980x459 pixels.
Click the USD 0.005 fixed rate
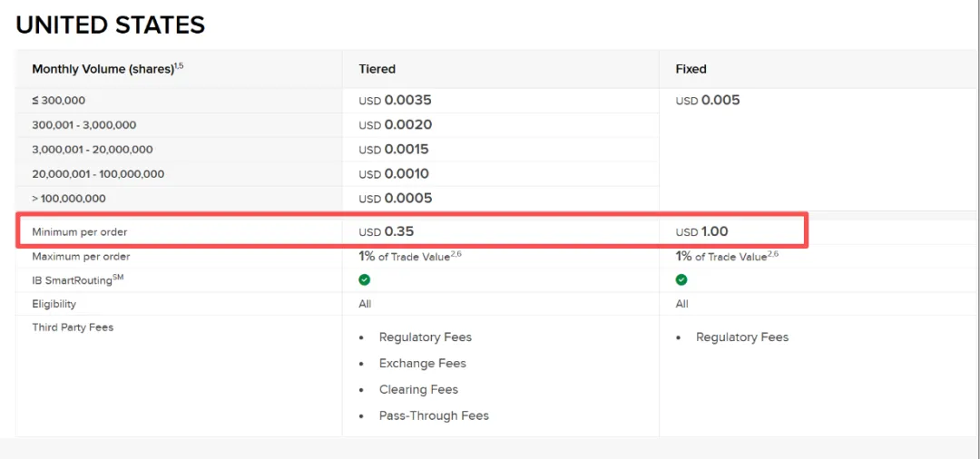[708, 101]
